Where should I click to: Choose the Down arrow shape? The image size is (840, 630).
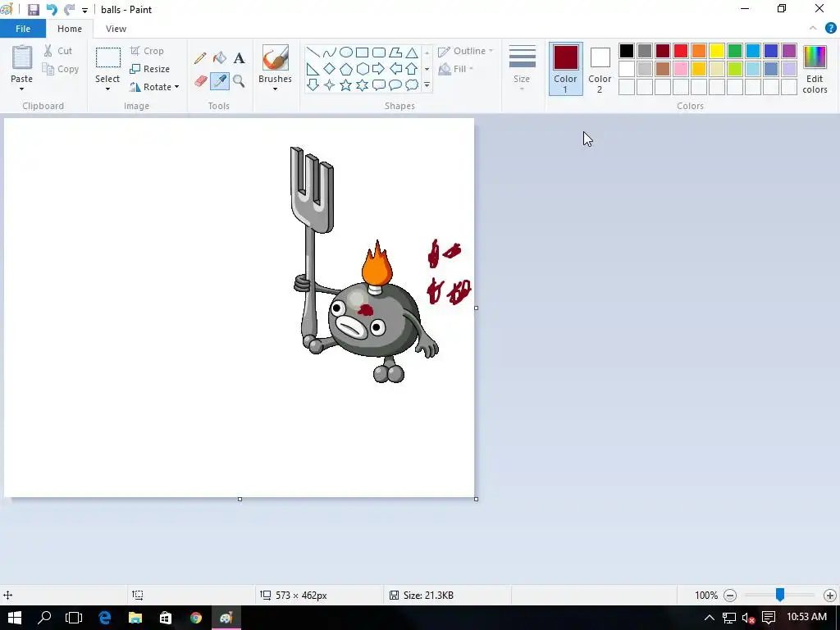tap(313, 84)
